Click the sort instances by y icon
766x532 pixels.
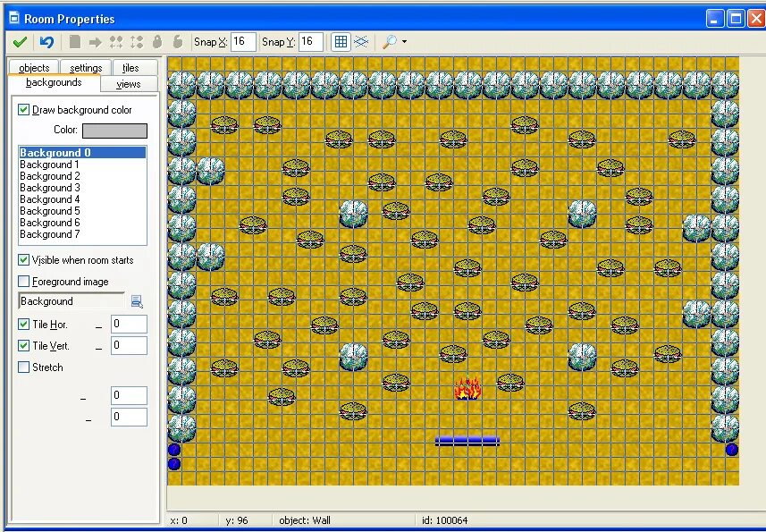137,42
